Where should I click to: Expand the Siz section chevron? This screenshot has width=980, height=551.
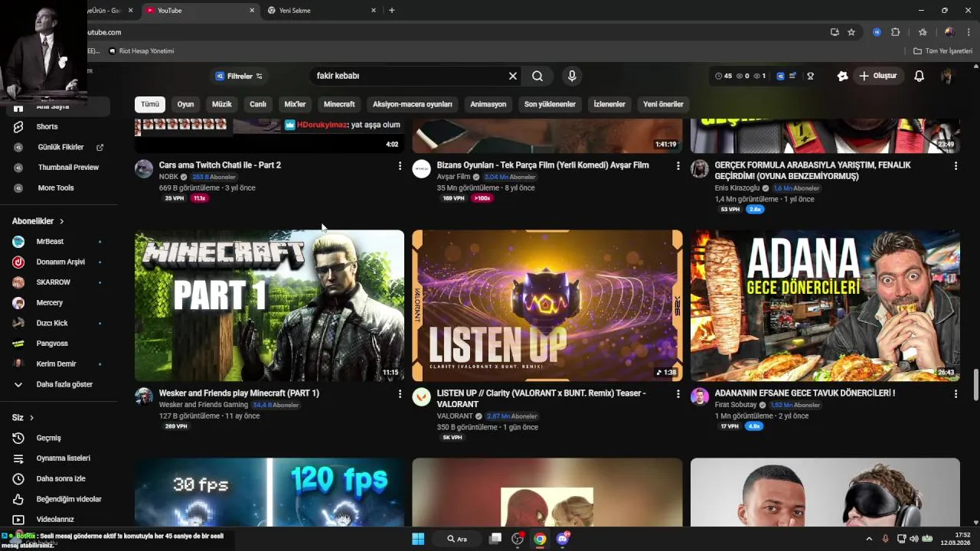[31, 418]
